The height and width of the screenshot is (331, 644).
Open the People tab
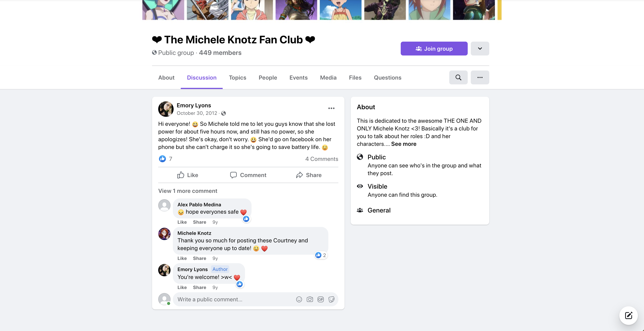point(268,78)
